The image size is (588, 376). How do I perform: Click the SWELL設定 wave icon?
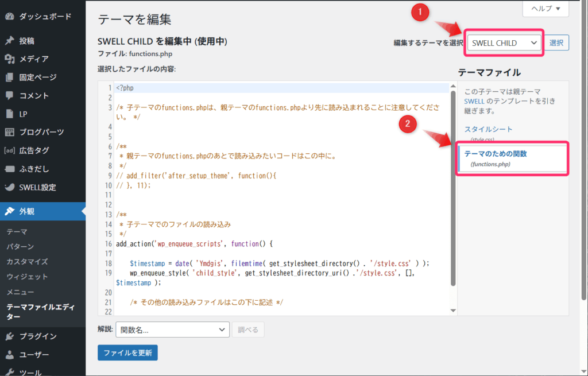9,187
